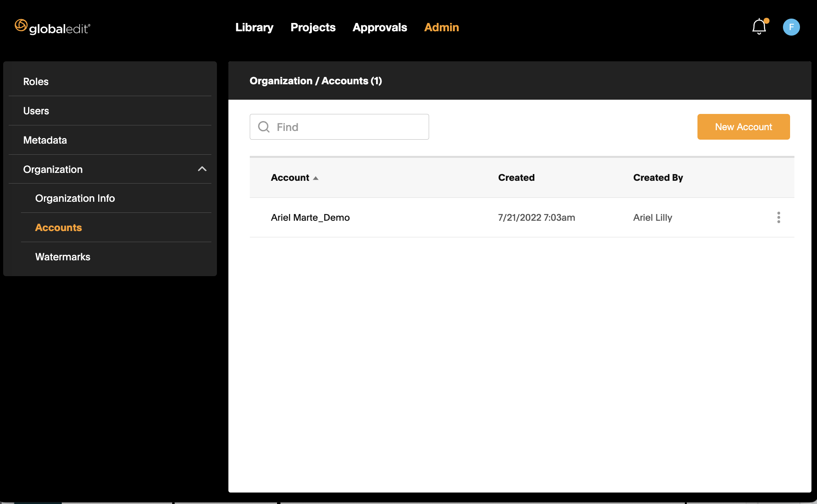The height and width of the screenshot is (504, 817).
Task: Click the creator name Ariel Lilly
Action: coord(652,218)
